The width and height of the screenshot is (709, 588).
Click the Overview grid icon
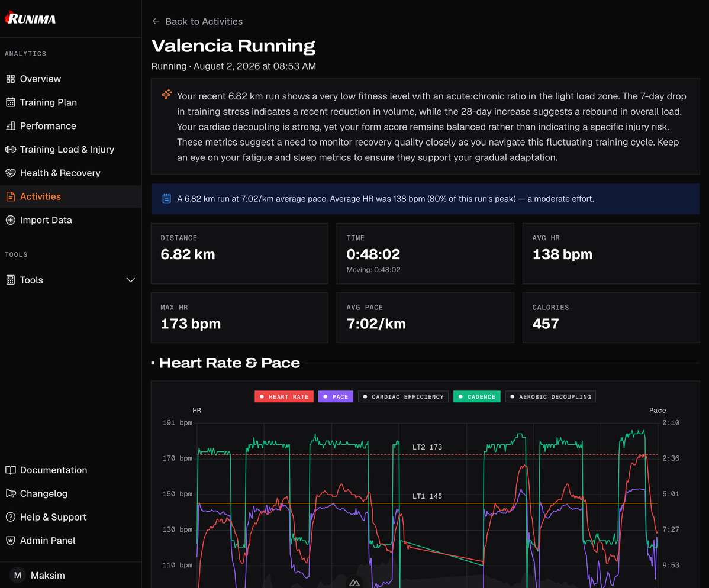click(11, 79)
